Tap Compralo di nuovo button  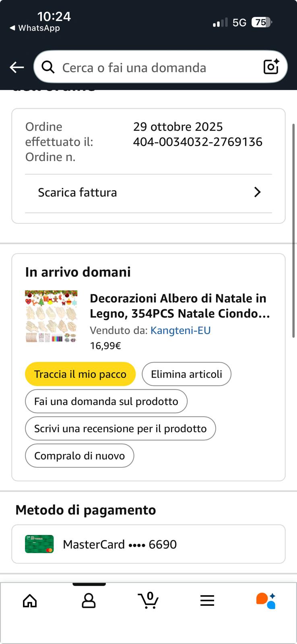pyautogui.click(x=79, y=456)
